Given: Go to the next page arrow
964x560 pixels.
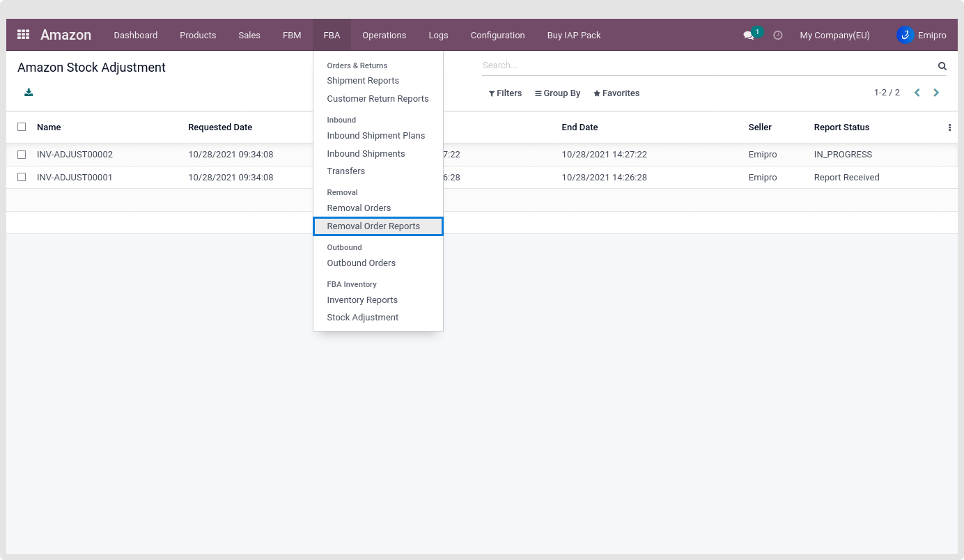Looking at the screenshot, I should click(x=936, y=93).
